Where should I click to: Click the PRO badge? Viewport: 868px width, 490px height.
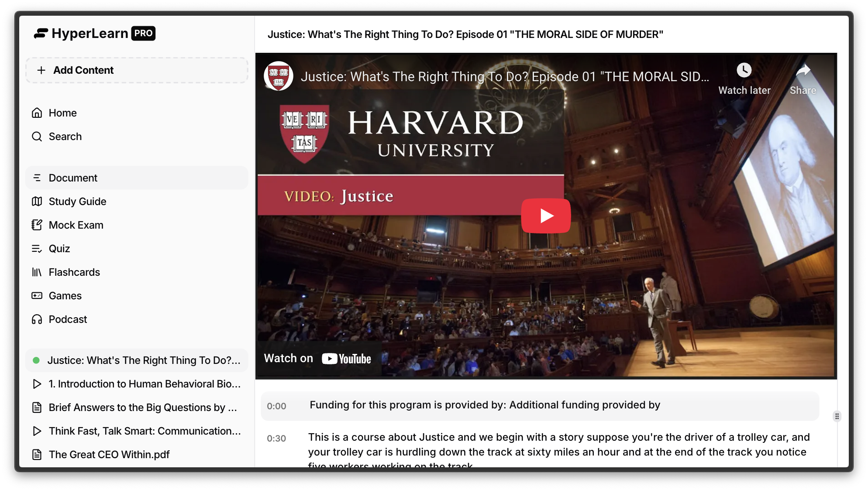[143, 33]
